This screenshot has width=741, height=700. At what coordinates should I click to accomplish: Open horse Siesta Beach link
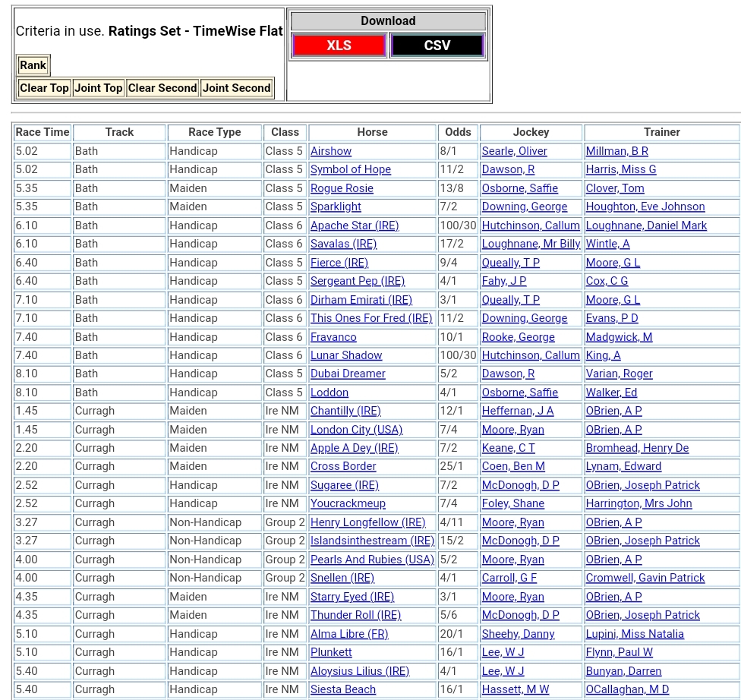tap(343, 689)
